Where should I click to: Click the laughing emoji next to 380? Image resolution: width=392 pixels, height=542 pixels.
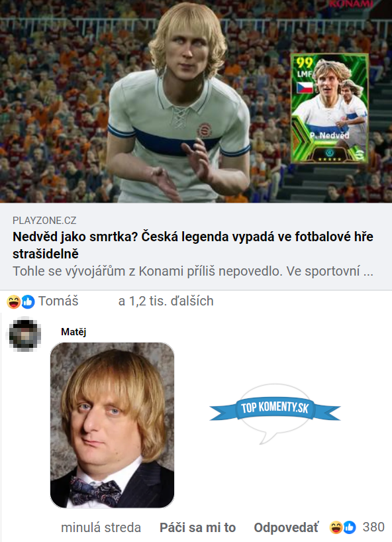[336, 527]
